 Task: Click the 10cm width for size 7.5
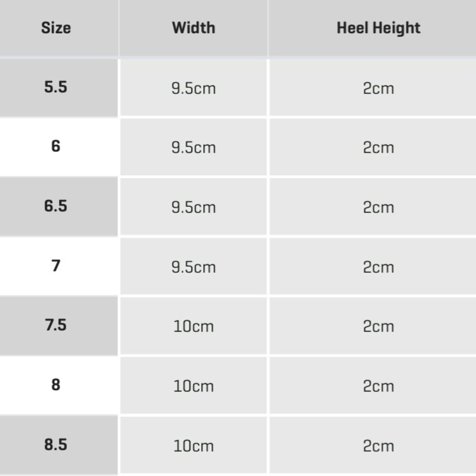click(x=194, y=327)
